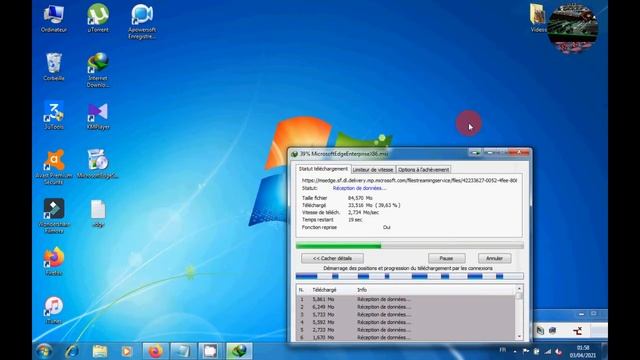Click the FR language indicator
The height and width of the screenshot is (360, 640).
pyautogui.click(x=502, y=350)
